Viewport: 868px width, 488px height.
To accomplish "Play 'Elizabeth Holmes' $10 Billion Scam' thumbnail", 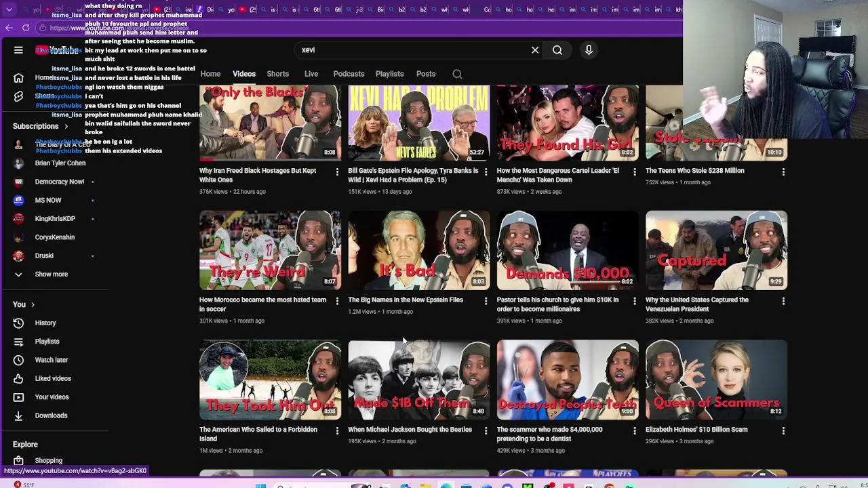I will pyautogui.click(x=716, y=380).
